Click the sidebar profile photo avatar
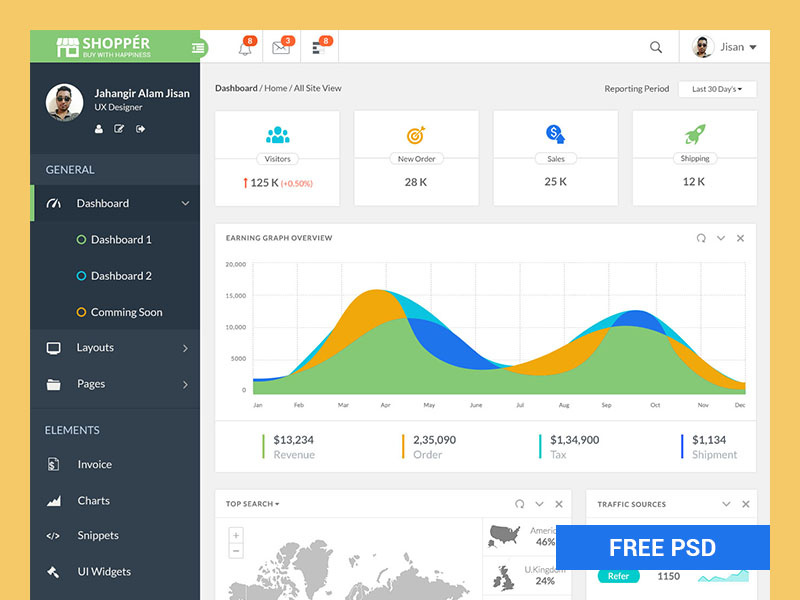 [x=64, y=103]
